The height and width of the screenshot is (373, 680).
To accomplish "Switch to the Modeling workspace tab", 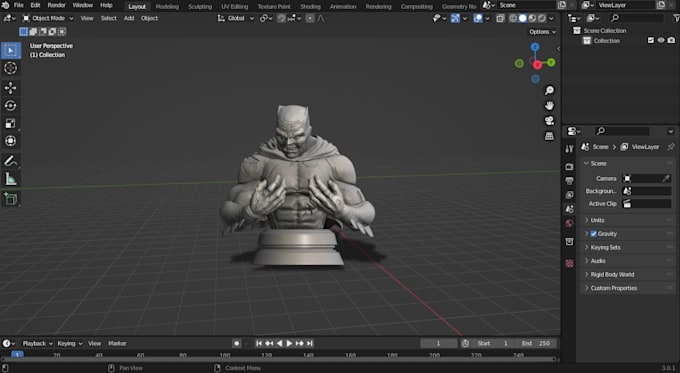I will pos(167,7).
